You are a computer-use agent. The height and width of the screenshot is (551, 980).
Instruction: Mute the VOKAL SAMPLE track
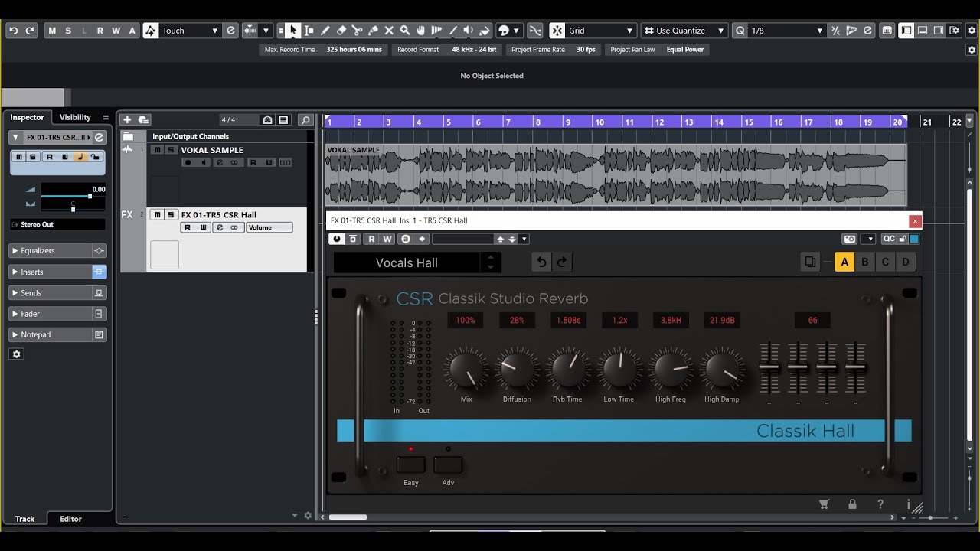(x=158, y=150)
